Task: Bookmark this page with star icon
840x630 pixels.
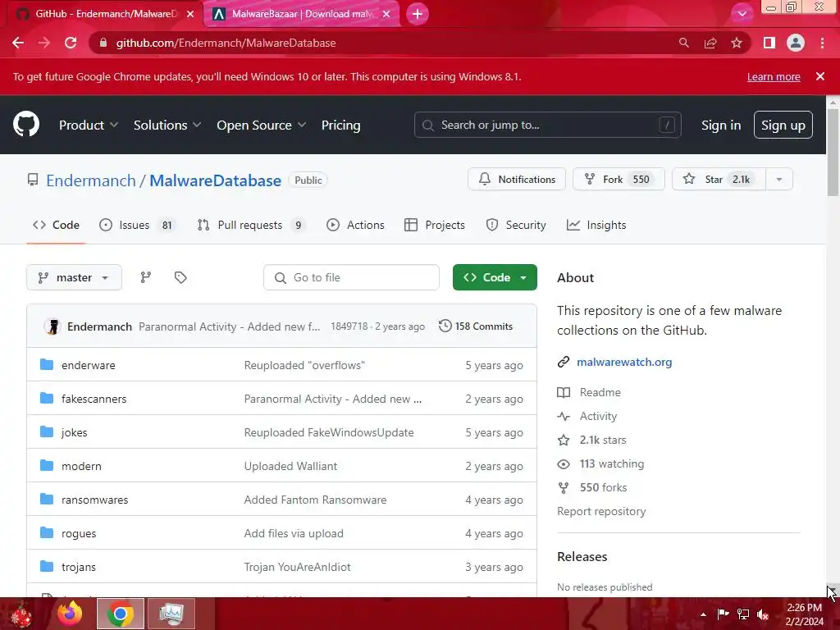Action: tap(737, 43)
